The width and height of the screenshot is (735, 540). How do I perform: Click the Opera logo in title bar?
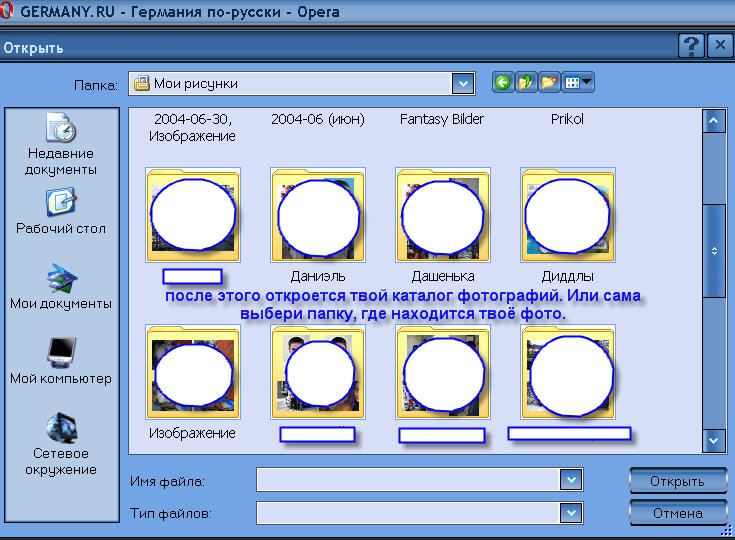pyautogui.click(x=7, y=10)
